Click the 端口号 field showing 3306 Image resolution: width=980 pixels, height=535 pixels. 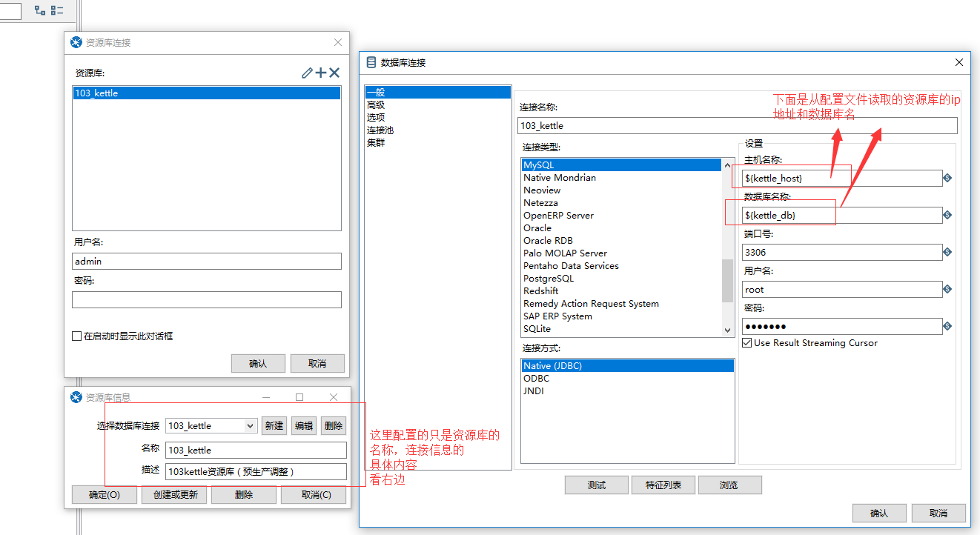(x=842, y=252)
